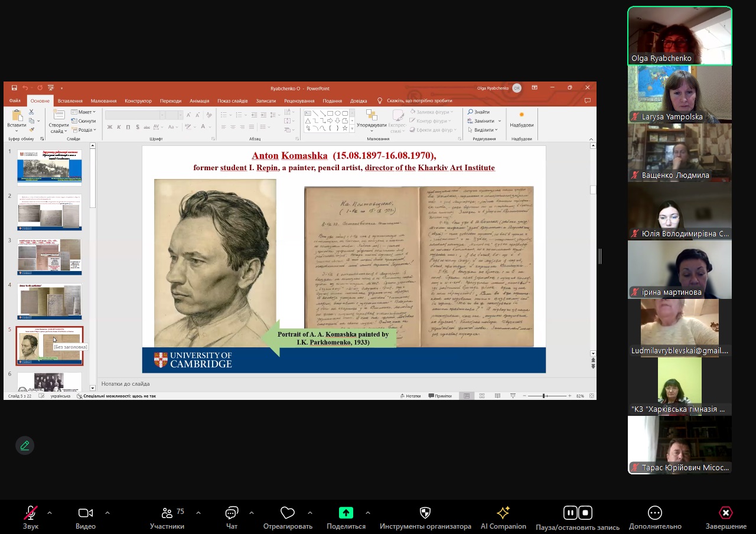Screen dimensions: 756x534
Task: Open the Файл menu tab
Action: coord(15,101)
